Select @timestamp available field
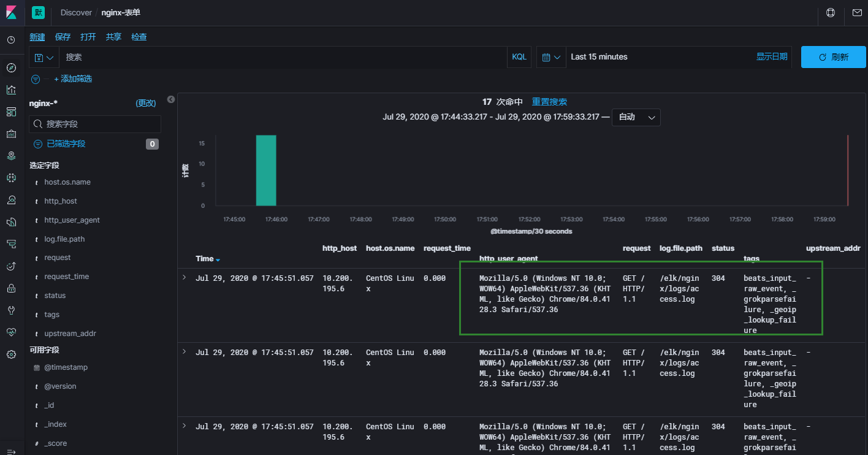This screenshot has width=868, height=455. click(66, 367)
